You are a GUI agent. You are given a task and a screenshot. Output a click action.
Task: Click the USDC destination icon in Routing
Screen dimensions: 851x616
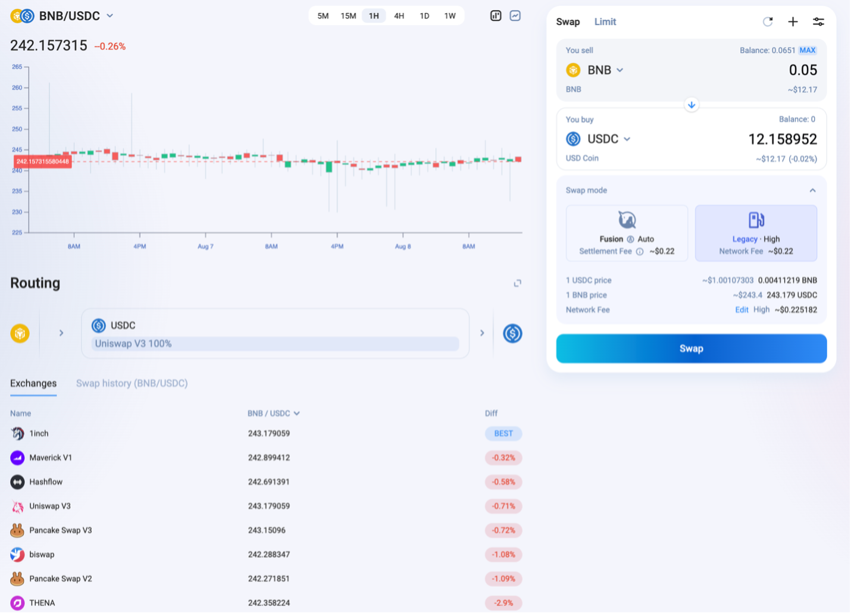click(x=512, y=333)
